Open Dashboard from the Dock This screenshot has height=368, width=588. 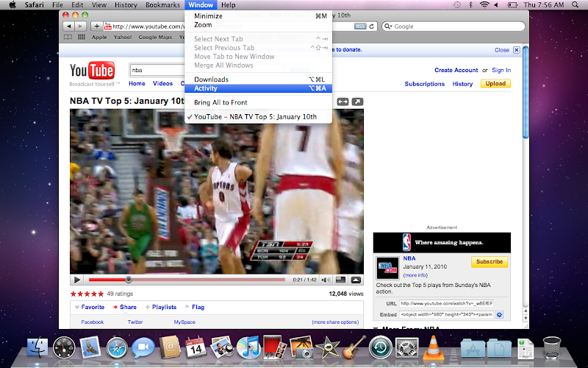tap(64, 347)
